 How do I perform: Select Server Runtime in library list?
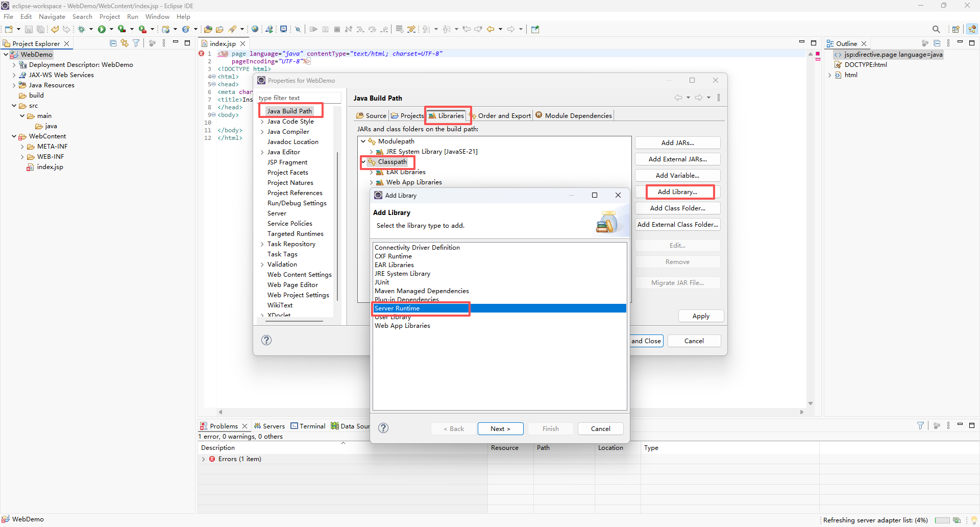click(x=500, y=308)
